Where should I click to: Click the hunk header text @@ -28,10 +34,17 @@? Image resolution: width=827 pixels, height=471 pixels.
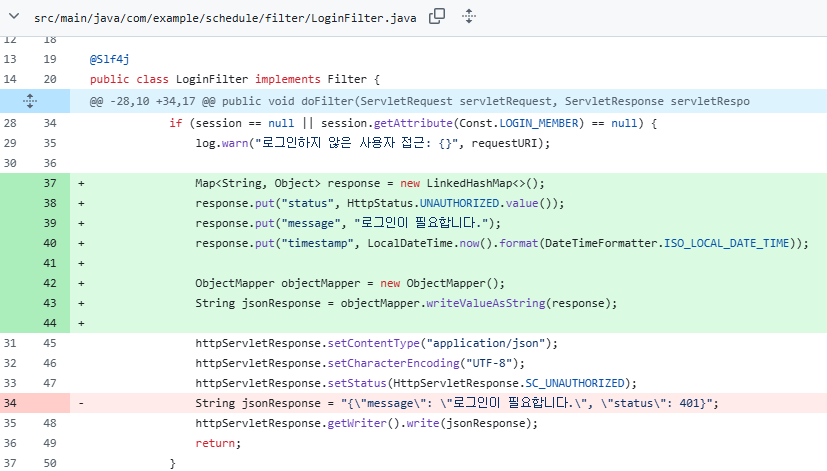click(x=152, y=101)
